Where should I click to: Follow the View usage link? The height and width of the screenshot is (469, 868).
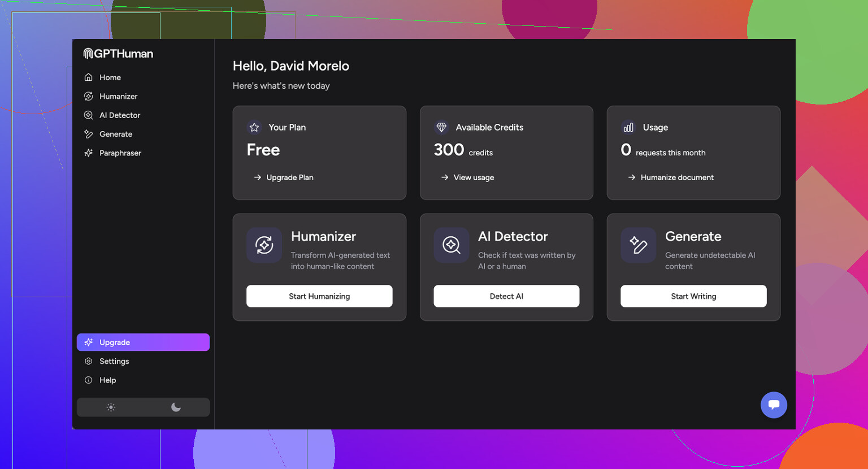tap(473, 177)
